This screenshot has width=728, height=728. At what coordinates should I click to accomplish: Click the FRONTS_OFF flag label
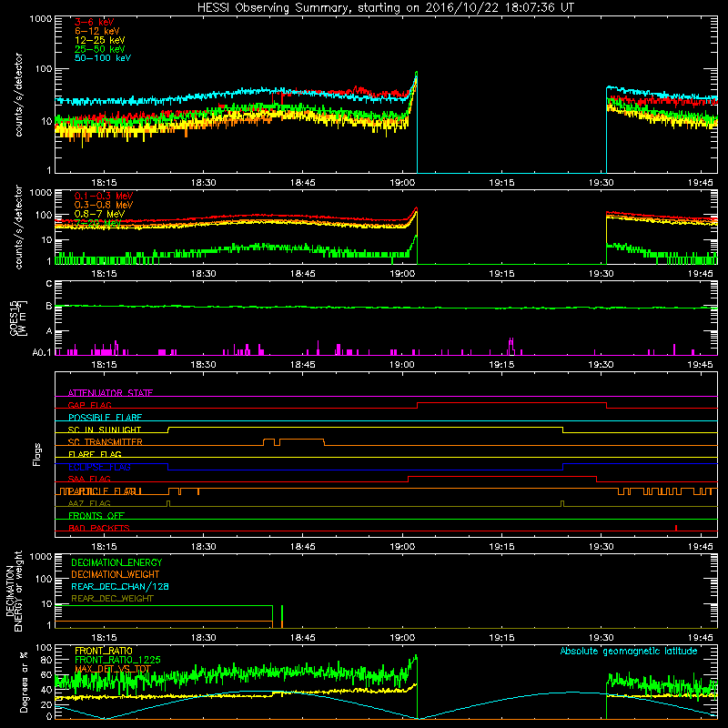96,516
